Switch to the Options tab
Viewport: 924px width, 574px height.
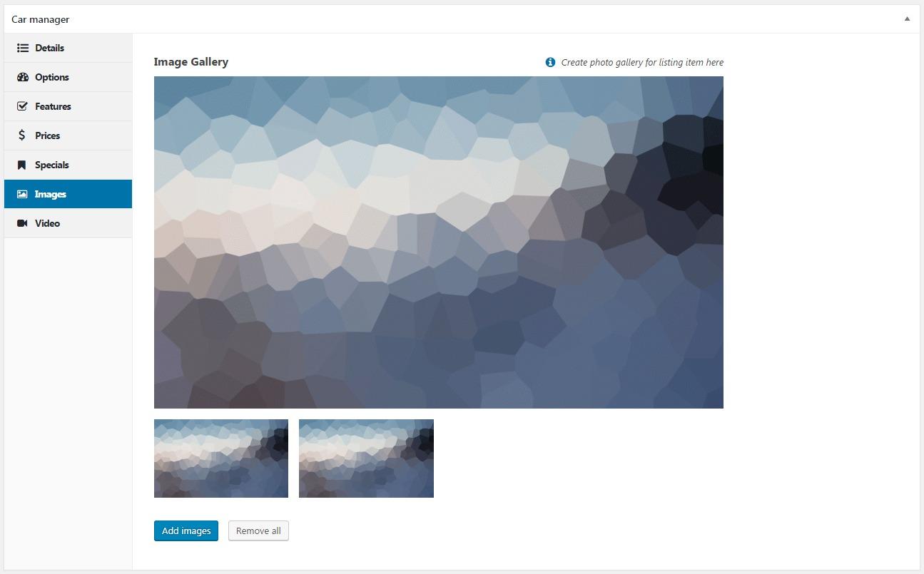coord(68,77)
